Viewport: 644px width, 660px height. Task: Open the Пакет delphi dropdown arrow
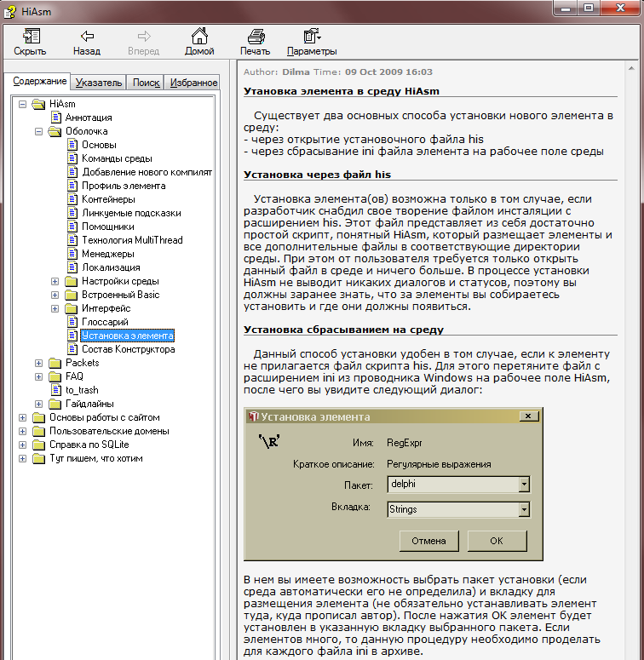[x=524, y=485]
